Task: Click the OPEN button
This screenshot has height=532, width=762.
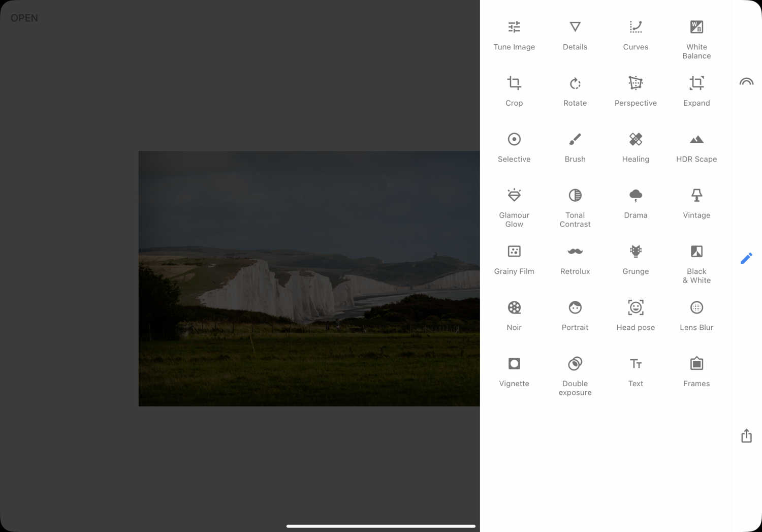Action: [24, 18]
